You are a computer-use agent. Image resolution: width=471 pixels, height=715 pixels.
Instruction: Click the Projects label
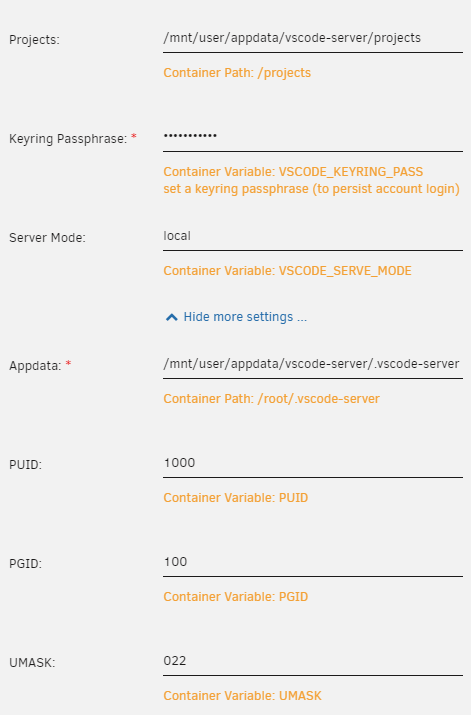34,40
